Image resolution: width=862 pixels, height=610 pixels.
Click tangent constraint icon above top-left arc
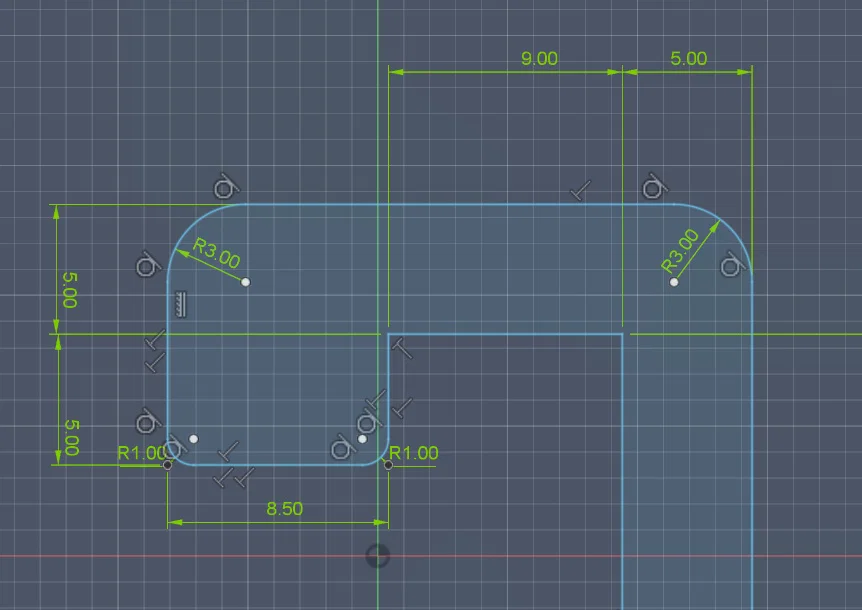coord(225,187)
